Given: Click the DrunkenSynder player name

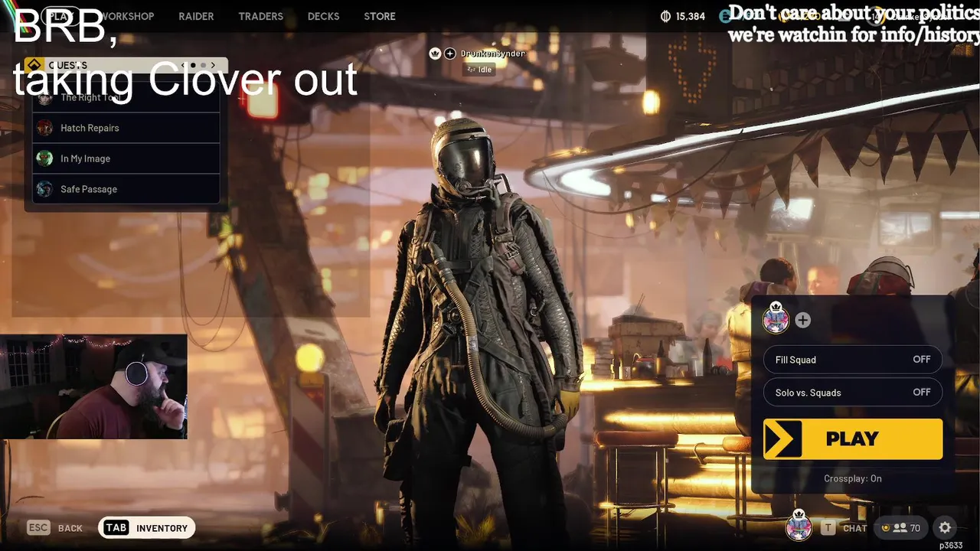Looking at the screenshot, I should coord(492,54).
